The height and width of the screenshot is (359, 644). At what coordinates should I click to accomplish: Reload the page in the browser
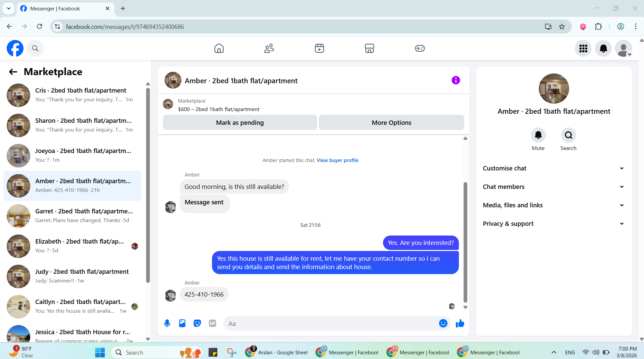click(39, 27)
